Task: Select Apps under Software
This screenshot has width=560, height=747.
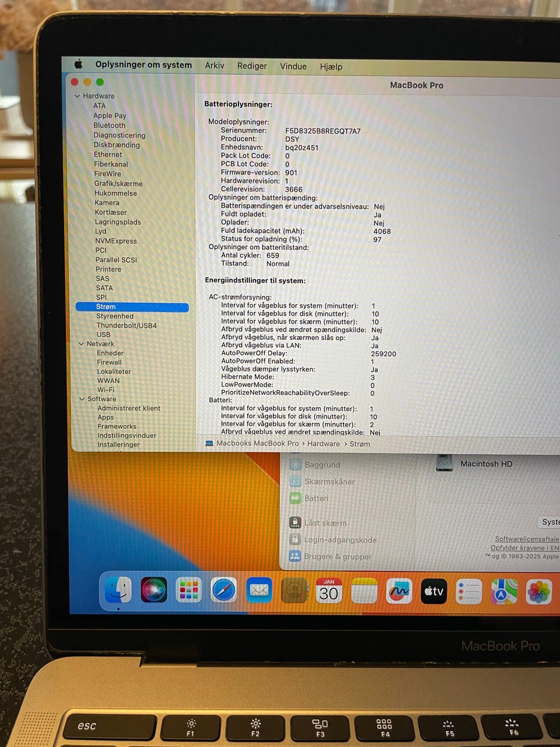Action: (x=106, y=417)
